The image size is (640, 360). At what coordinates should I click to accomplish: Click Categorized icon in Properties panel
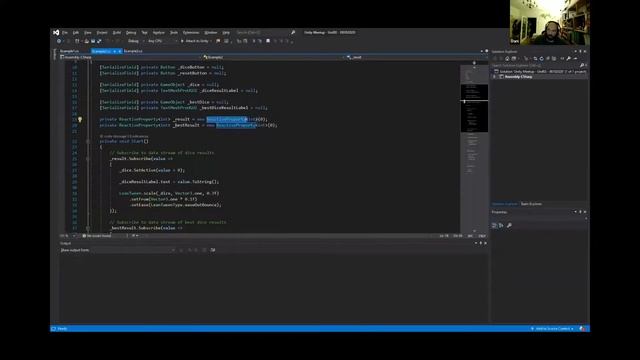point(494,225)
